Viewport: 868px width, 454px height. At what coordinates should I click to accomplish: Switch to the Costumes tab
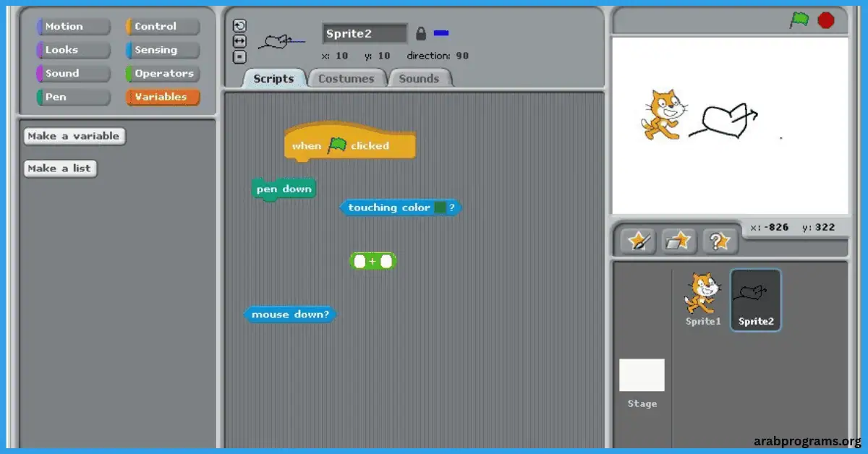pos(346,79)
